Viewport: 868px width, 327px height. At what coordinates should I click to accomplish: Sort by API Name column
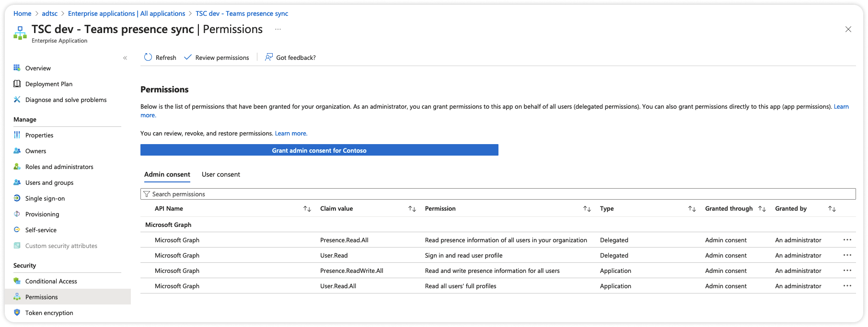click(307, 209)
